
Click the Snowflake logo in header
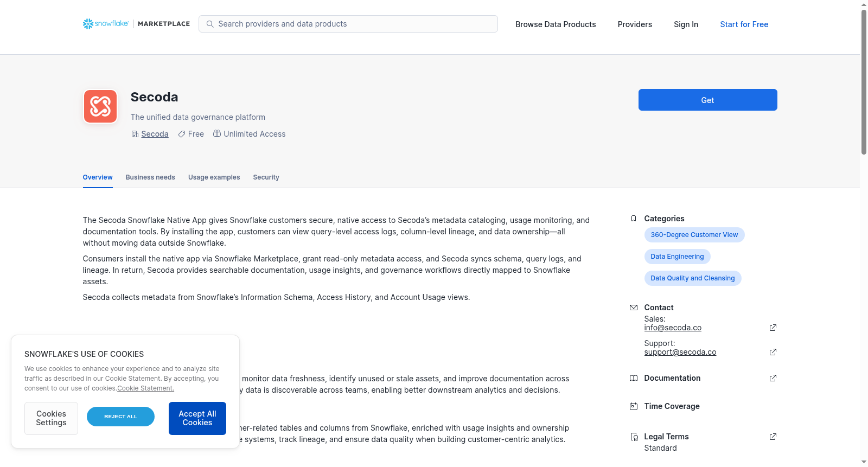106,24
